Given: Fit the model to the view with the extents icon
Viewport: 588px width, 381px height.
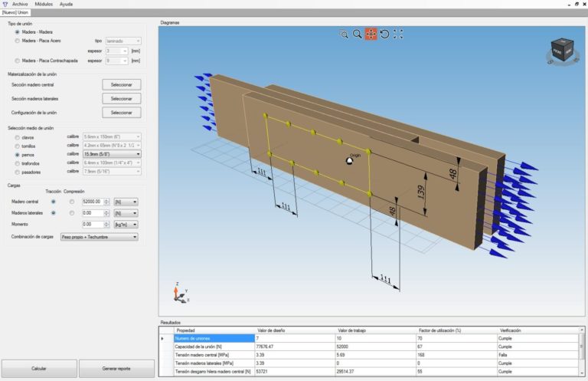Looking at the screenshot, I should [x=398, y=34].
